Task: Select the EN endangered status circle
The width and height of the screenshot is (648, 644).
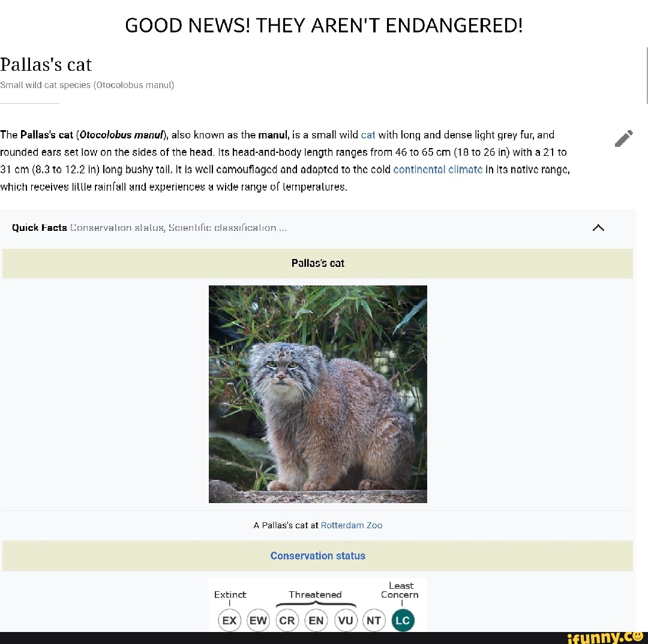Action: click(316, 620)
